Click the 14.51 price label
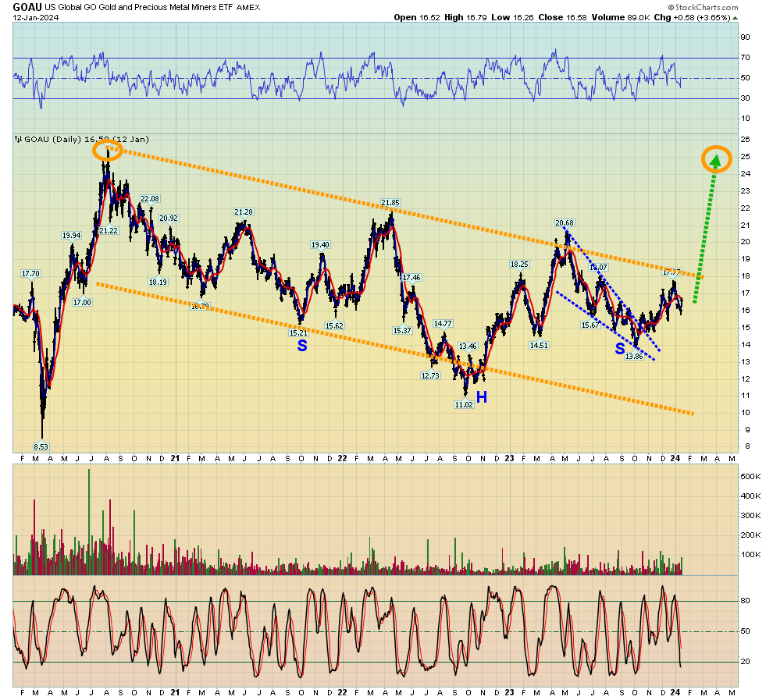Viewport: 773px width, 700px height. click(x=539, y=346)
